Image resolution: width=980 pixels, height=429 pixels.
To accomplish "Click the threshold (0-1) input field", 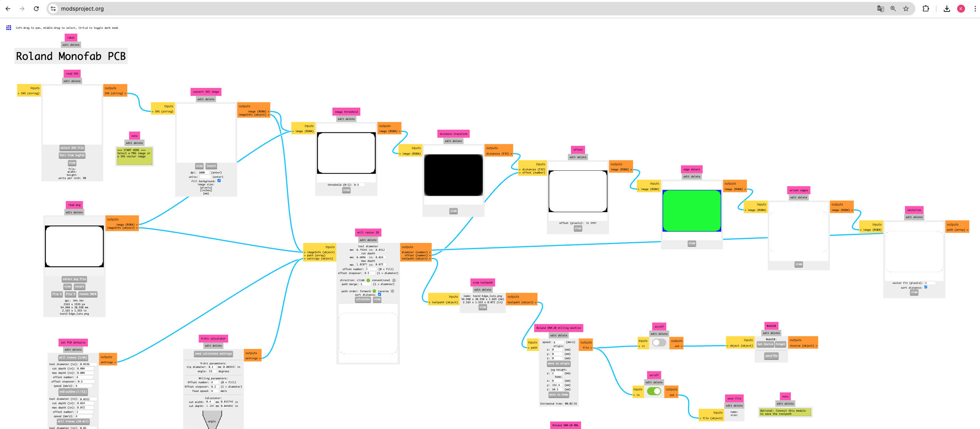I will (x=359, y=185).
